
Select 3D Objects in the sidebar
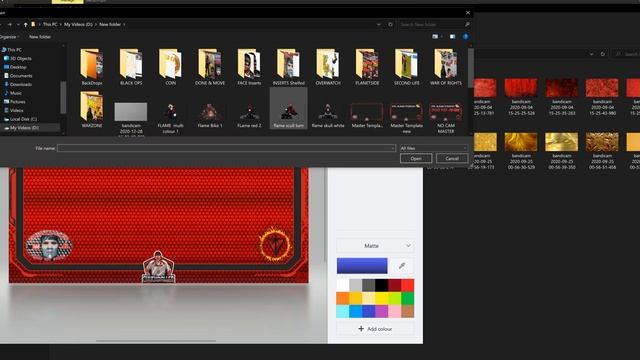18,58
